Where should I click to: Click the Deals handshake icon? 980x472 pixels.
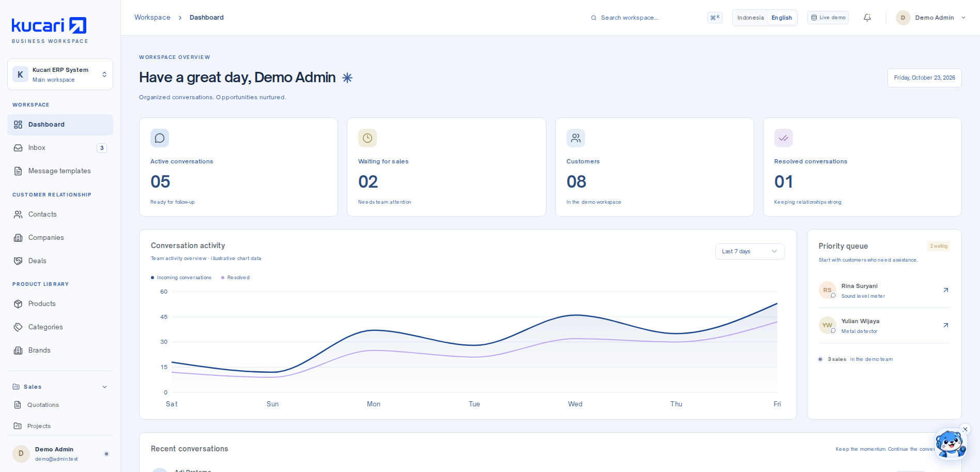(x=18, y=261)
